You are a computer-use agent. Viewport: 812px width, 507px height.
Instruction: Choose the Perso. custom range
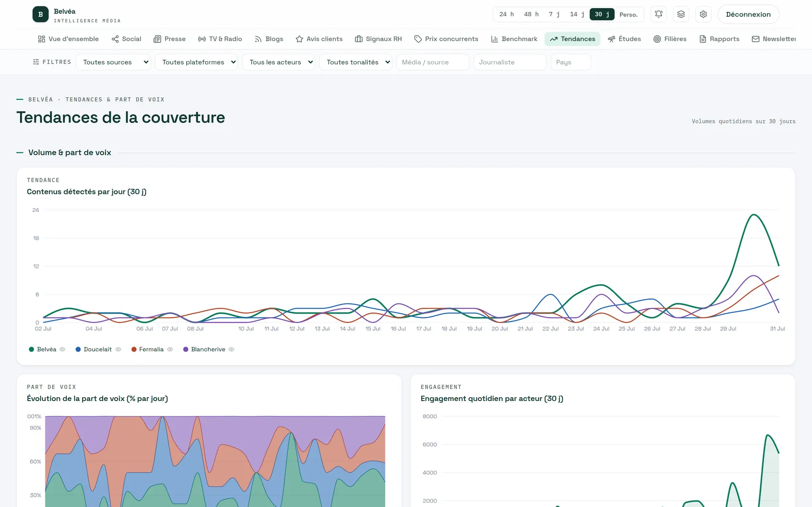629,14
